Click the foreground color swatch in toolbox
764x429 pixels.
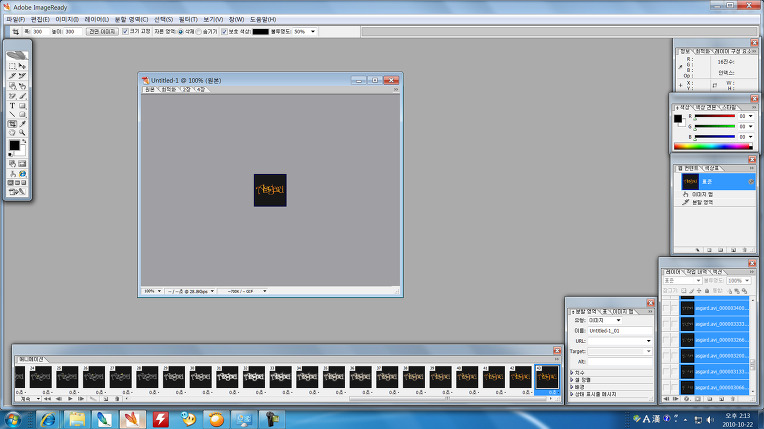coord(14,145)
